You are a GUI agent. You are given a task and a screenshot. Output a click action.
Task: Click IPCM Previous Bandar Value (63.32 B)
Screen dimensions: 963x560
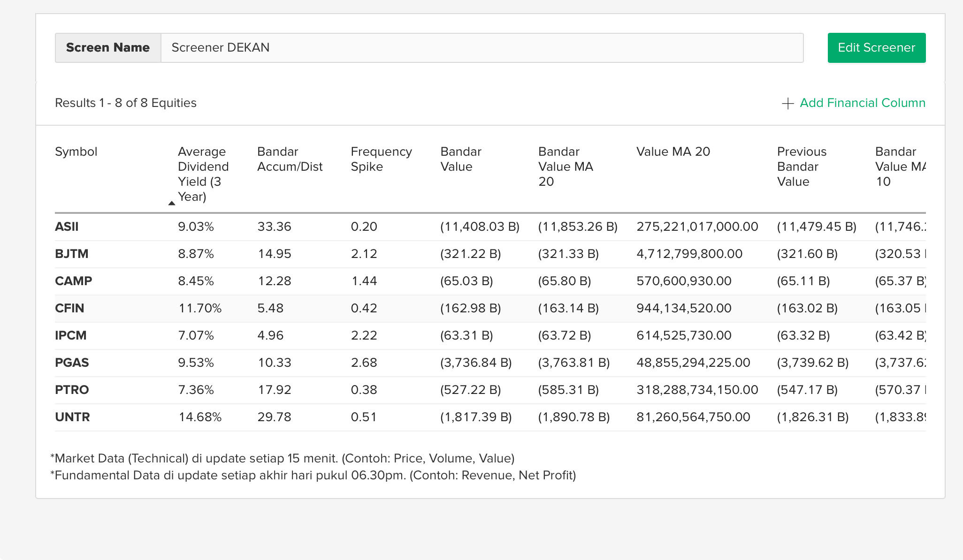[803, 335]
